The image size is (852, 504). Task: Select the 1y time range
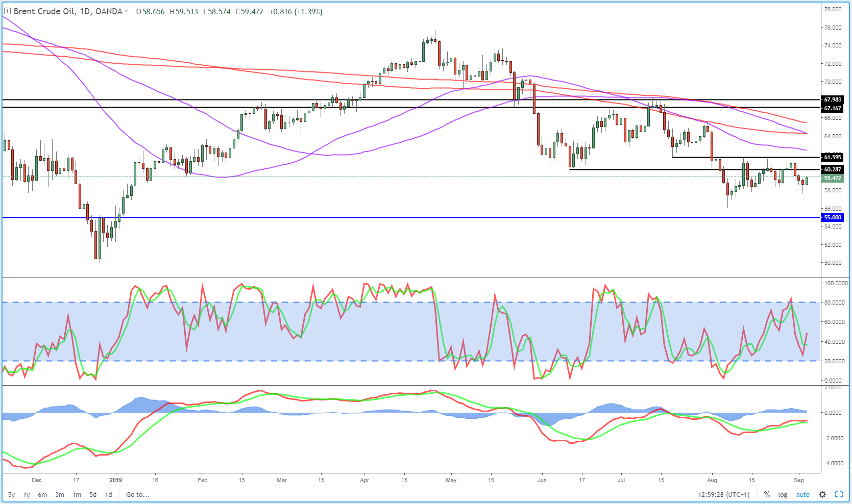[x=27, y=494]
